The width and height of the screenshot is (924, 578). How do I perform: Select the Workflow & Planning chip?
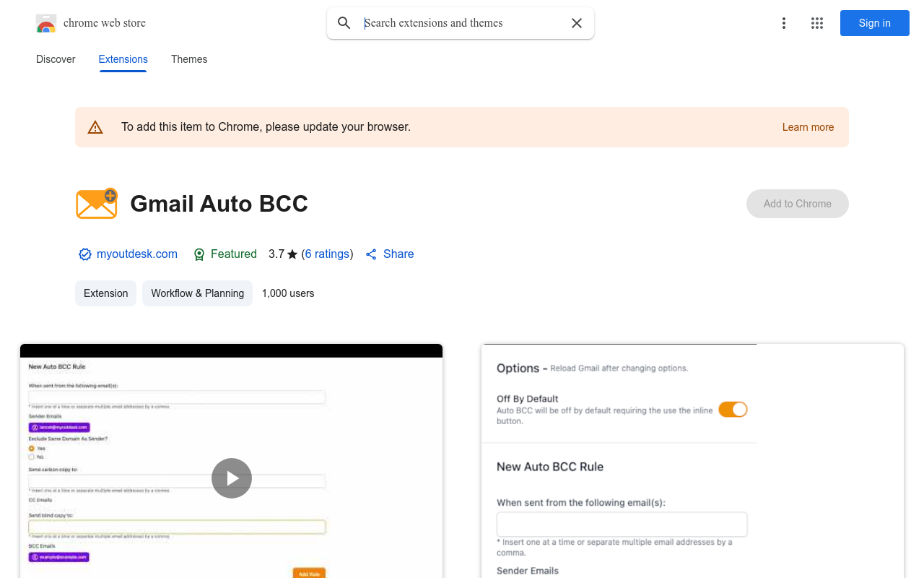(198, 293)
